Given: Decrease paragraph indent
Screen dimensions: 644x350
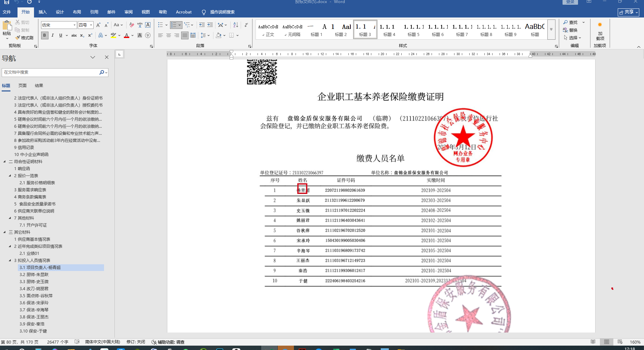Looking at the screenshot, I should 202,25.
